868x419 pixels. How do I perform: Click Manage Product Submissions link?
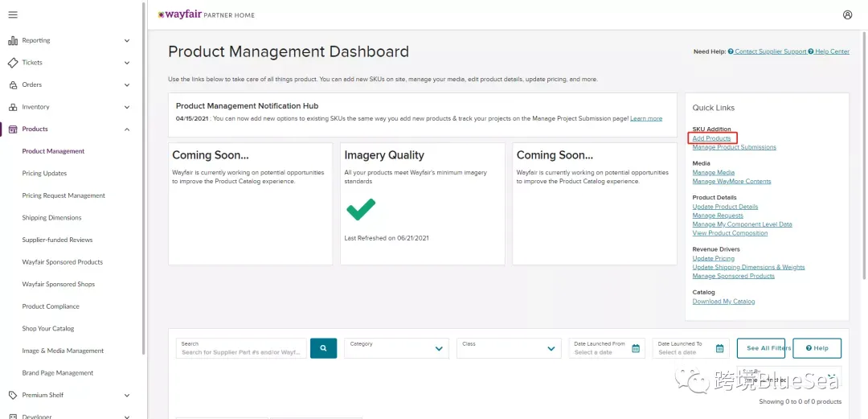(x=734, y=147)
